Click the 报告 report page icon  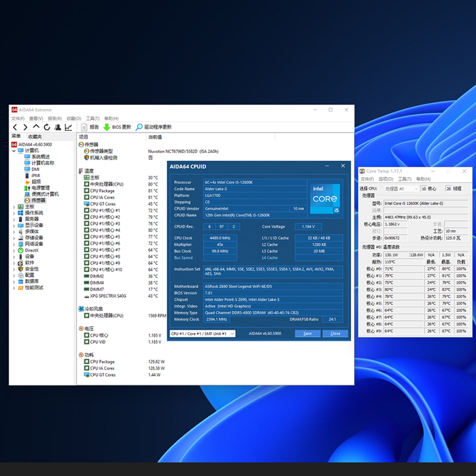85,127
